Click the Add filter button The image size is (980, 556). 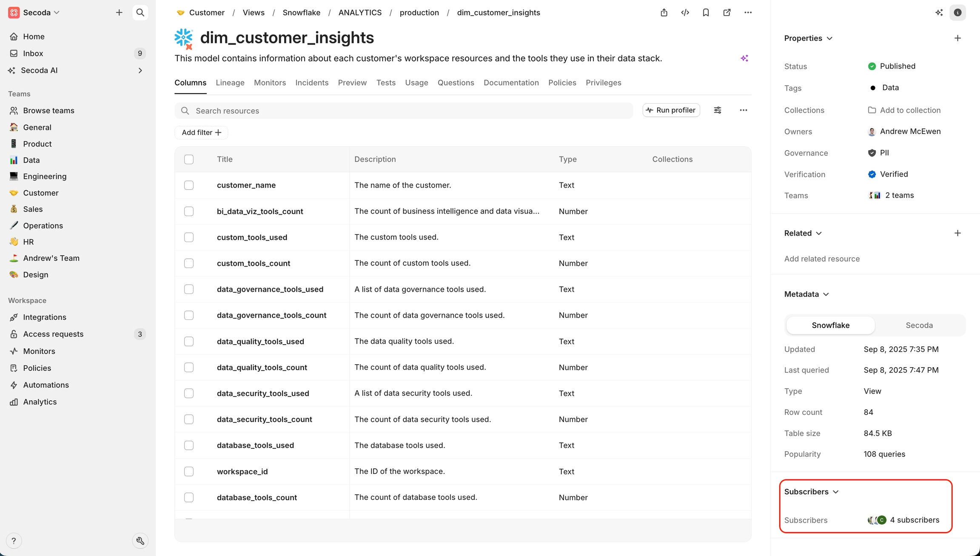[x=201, y=133]
